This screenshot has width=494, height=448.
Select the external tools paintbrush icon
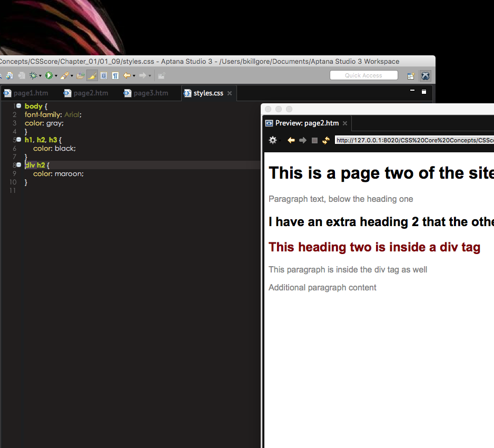click(65, 75)
